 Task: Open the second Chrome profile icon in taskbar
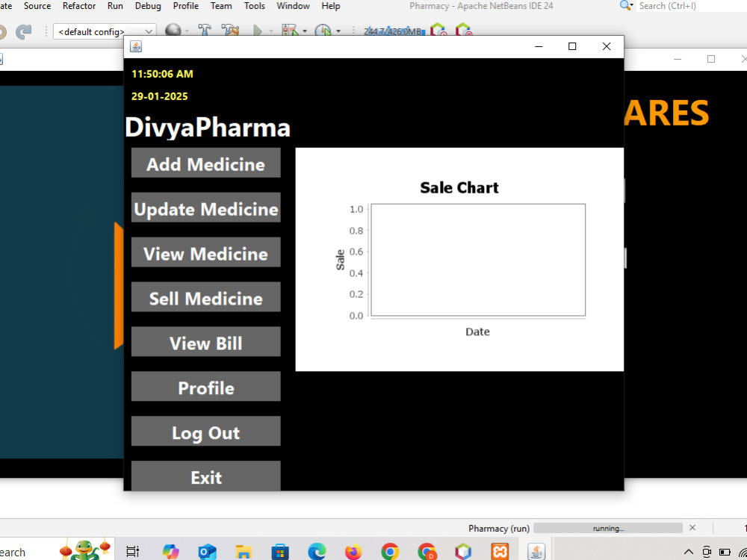pos(427,552)
